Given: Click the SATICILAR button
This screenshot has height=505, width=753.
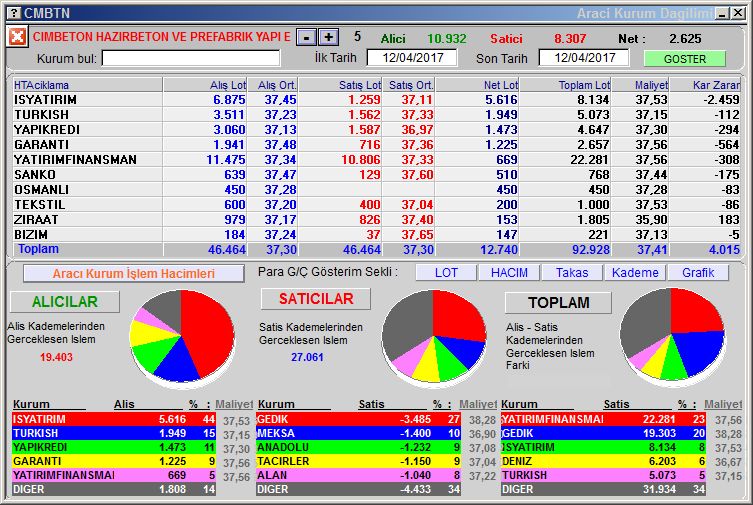Looking at the screenshot, I should pos(316,299).
